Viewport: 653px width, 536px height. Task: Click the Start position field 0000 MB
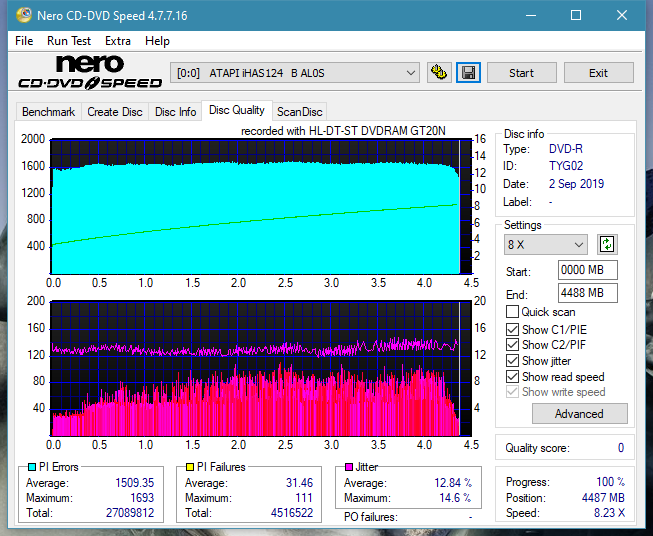coord(588,270)
